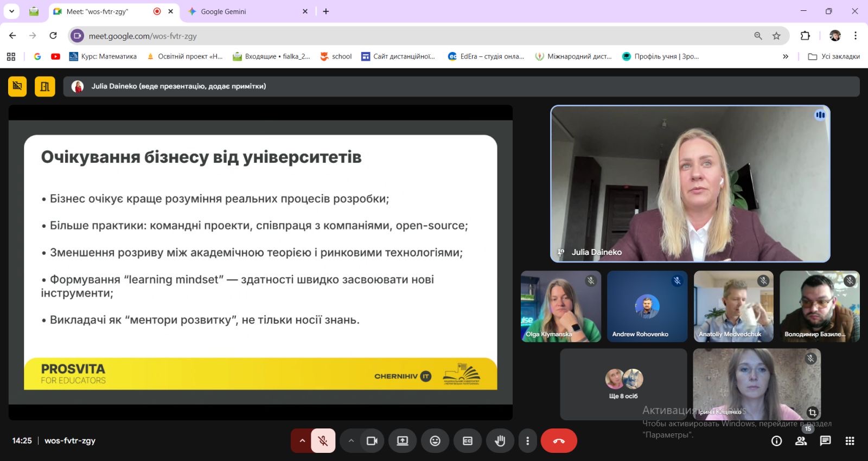This screenshot has width=868, height=461.
Task: Start presenting your screen
Action: point(403,441)
